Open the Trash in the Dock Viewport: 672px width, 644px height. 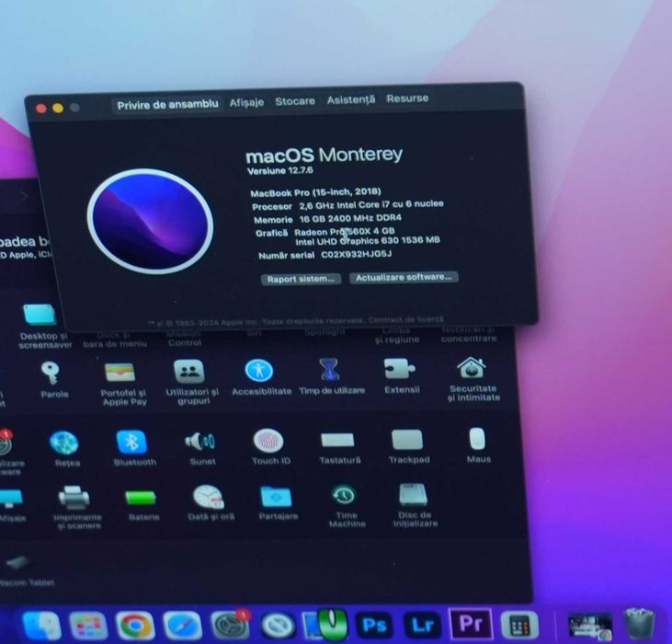(640, 624)
